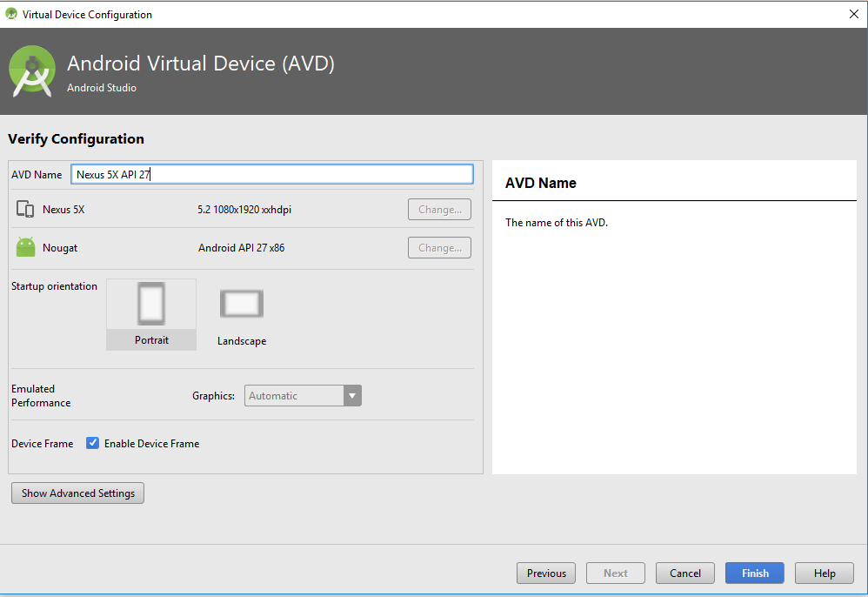
Task: Click the 'Startup orientation' label
Action: click(54, 285)
